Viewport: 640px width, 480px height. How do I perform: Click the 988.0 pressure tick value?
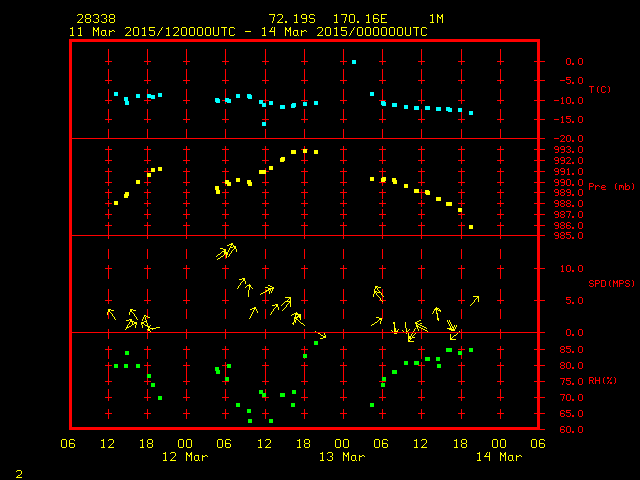[x=568, y=204]
